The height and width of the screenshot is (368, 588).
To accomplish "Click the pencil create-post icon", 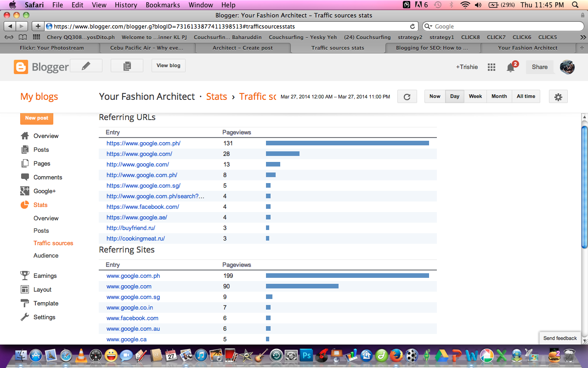I will click(x=86, y=66).
